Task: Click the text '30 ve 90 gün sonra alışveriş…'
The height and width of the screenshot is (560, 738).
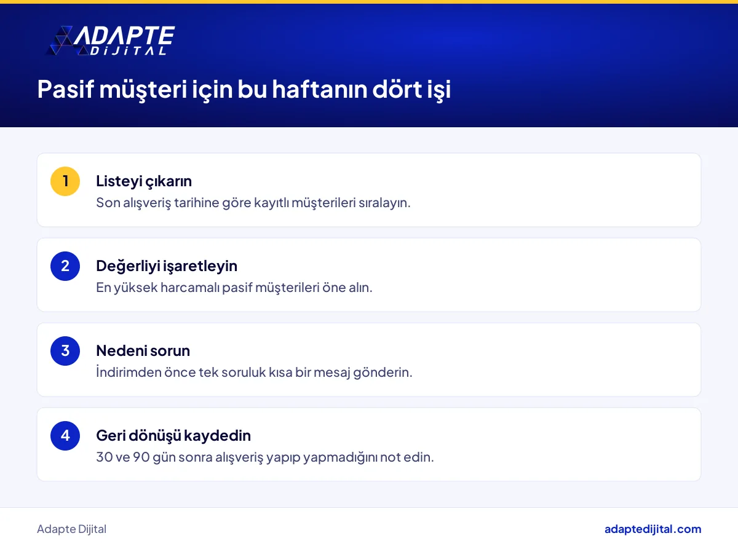Action: click(265, 457)
